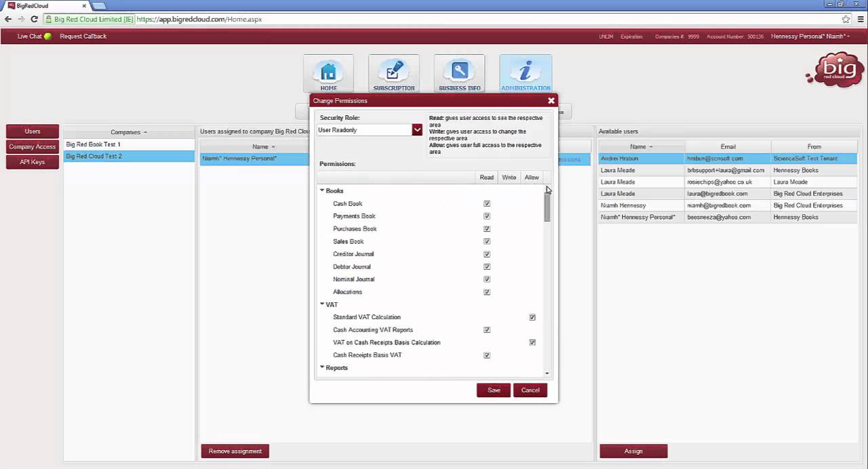This screenshot has height=469, width=868.
Task: Open the Administration cloud icon
Action: tap(526, 74)
